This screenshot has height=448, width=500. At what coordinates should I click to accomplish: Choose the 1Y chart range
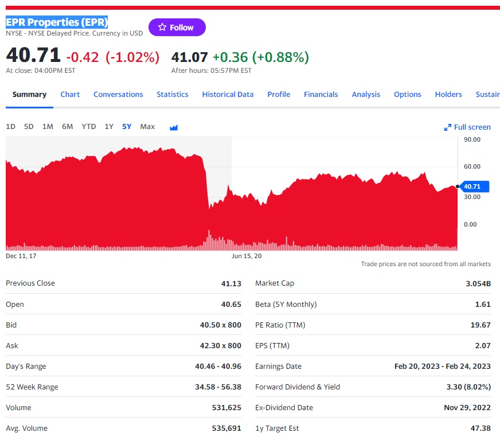109,127
